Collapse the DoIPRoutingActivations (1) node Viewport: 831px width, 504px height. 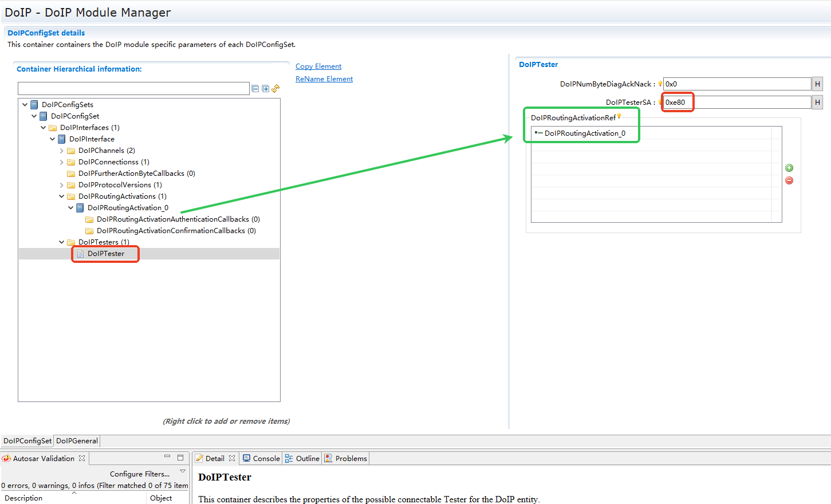coord(62,196)
